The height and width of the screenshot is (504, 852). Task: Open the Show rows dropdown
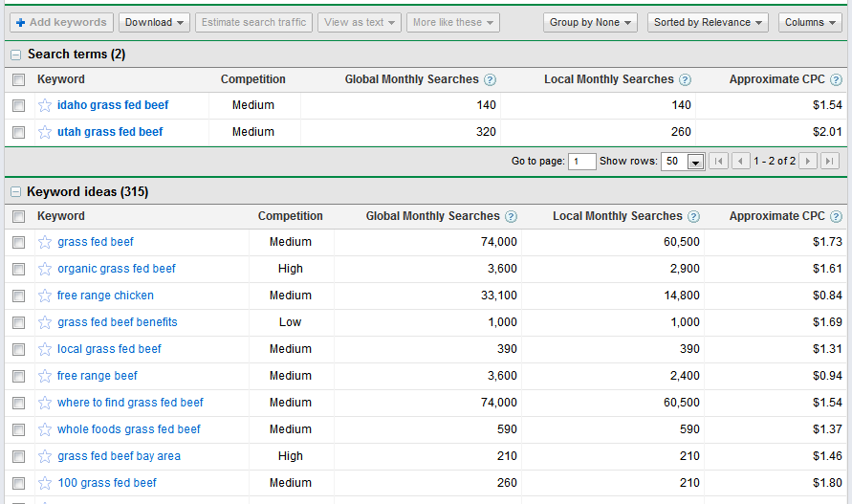pos(695,163)
